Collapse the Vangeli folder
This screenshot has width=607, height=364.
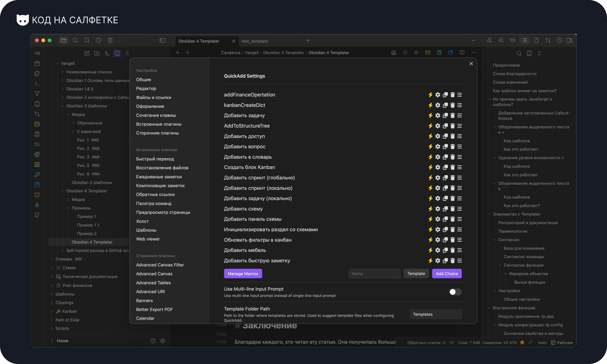[x=57, y=64]
